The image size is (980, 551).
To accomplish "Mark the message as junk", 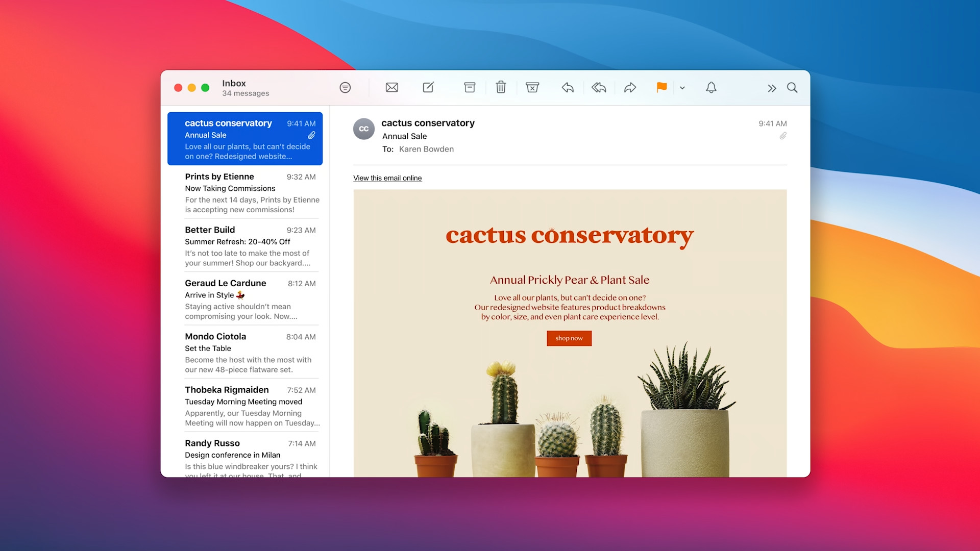I will point(532,87).
